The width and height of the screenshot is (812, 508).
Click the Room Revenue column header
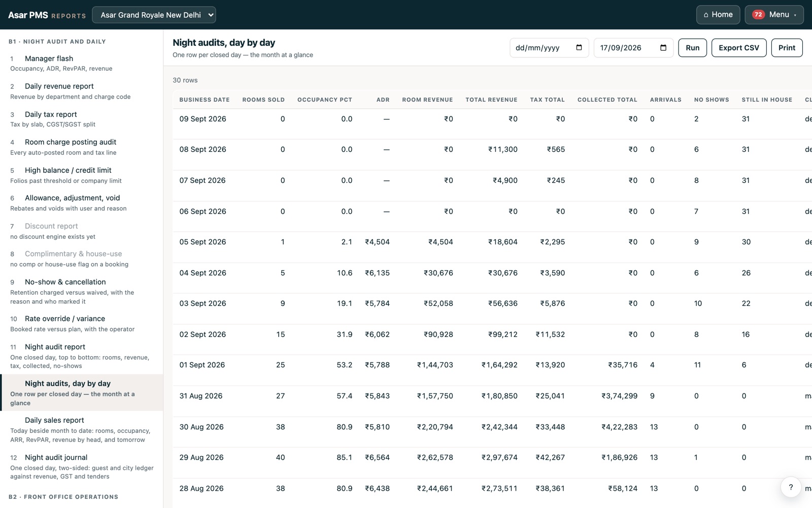coord(427,100)
